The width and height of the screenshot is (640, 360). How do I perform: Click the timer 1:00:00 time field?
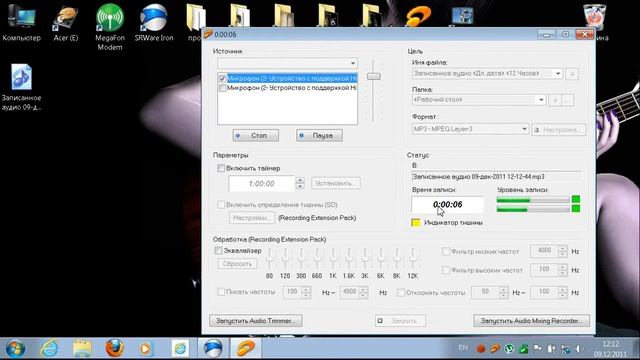point(262,184)
